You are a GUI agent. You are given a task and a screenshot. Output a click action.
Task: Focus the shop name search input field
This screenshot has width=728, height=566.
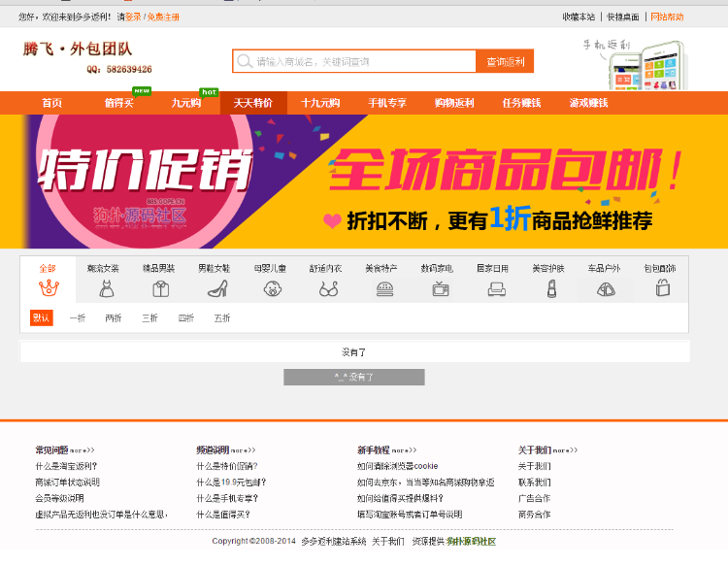(x=354, y=61)
